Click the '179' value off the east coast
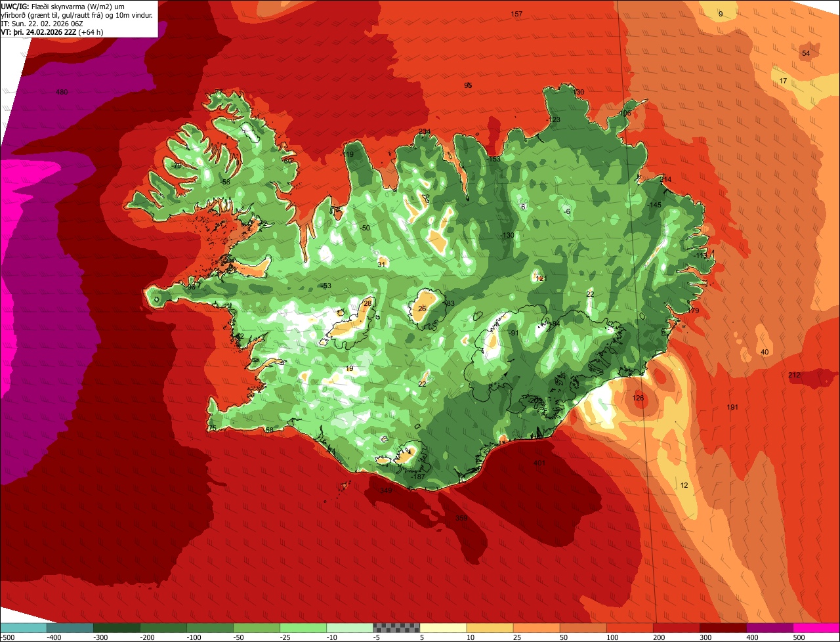This screenshot has height=642, width=840. 694,310
